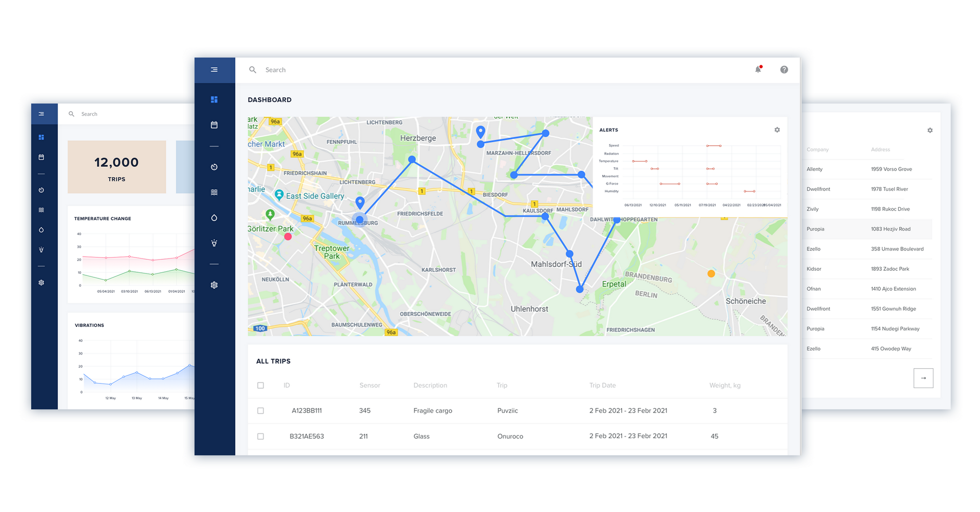Click the Temperature Change chart title
980x512 pixels.
click(x=103, y=219)
